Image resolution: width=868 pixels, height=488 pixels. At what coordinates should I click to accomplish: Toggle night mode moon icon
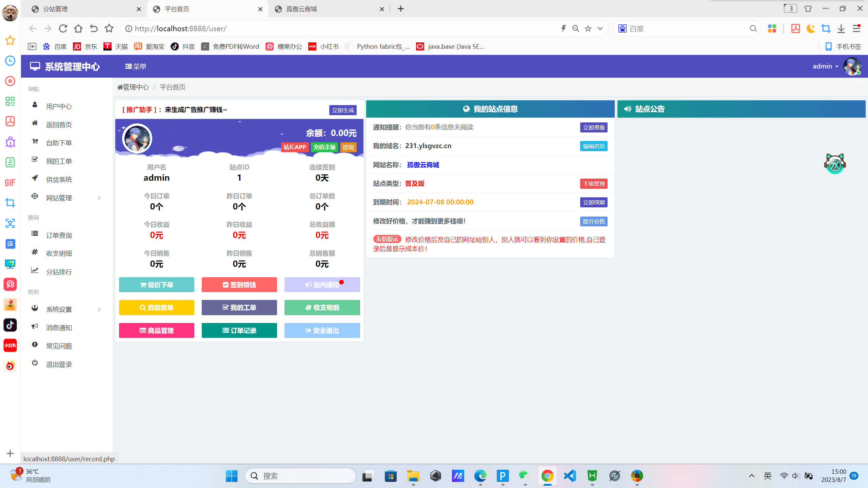(811, 28)
